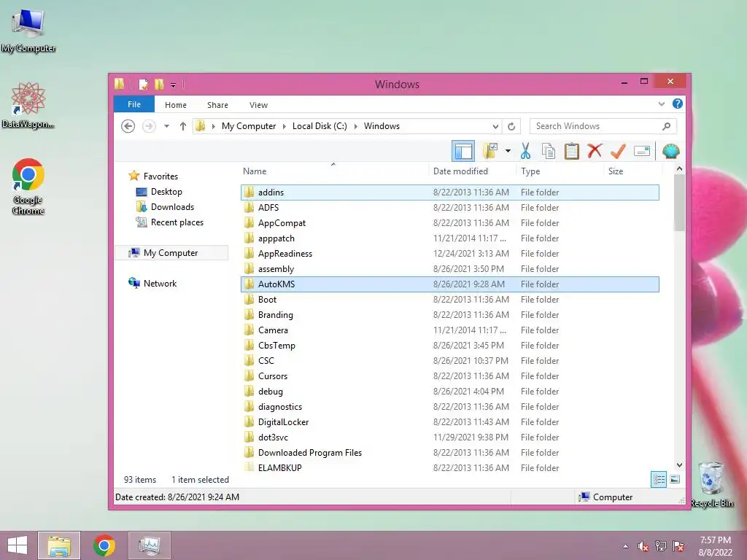Go up one folder level arrow
Screen dimensions: 747x560
point(183,126)
